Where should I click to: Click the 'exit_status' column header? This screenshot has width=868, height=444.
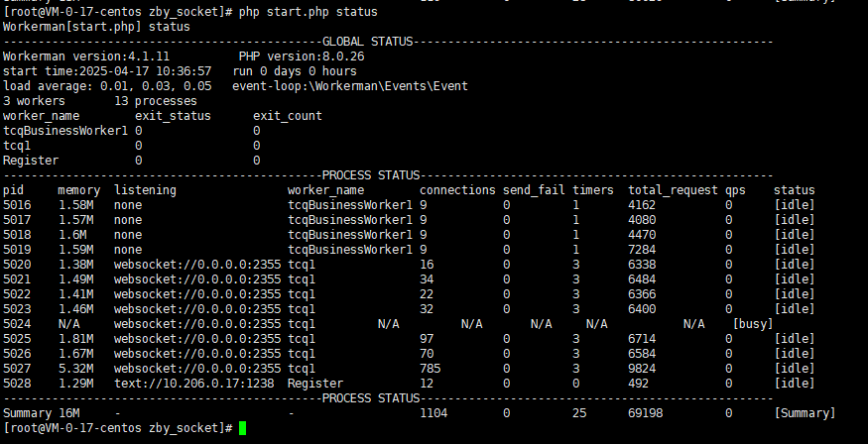click(174, 116)
